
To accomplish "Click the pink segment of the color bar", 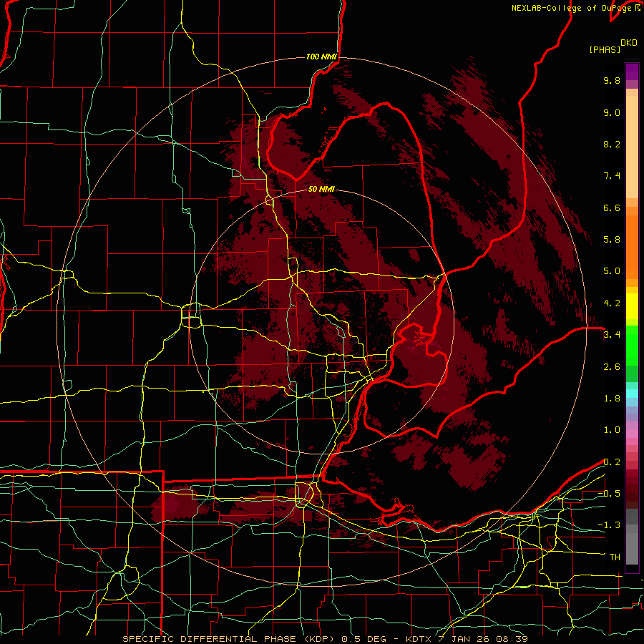I will (x=632, y=433).
